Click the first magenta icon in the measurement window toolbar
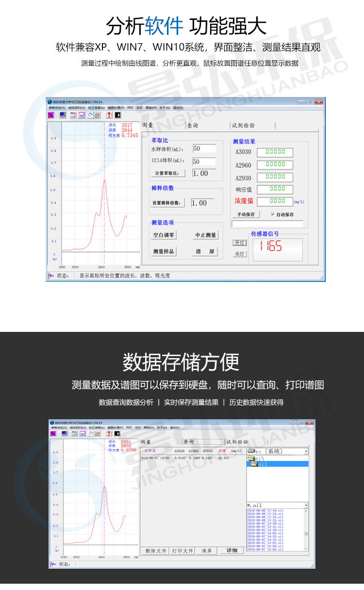The image size is (364, 590). click(51, 115)
